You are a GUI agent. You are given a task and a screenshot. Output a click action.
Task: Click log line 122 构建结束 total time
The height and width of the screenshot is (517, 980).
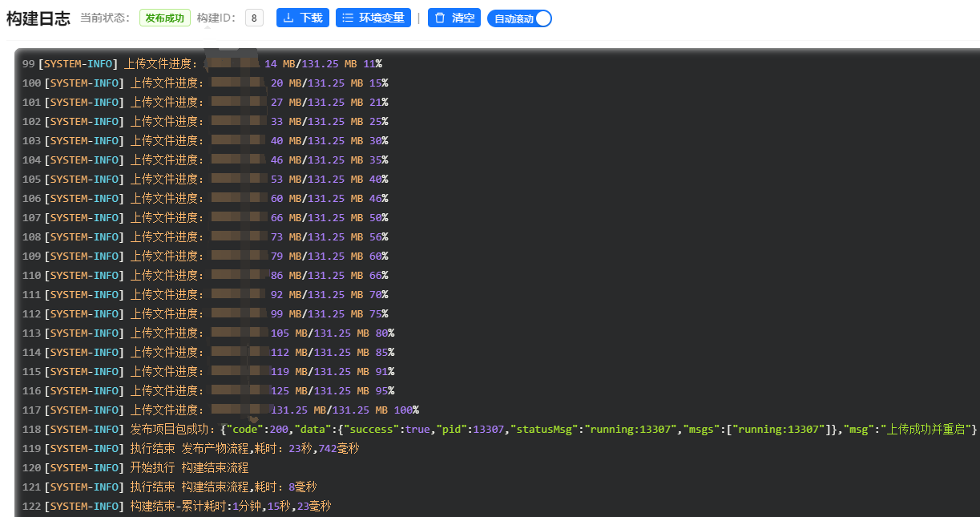click(231, 507)
